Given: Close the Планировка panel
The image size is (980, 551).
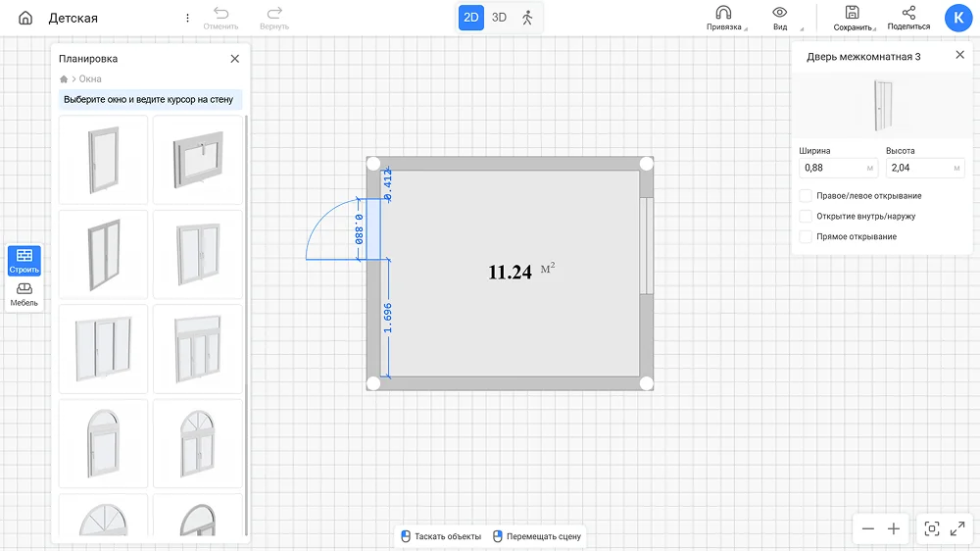Looking at the screenshot, I should 235,58.
